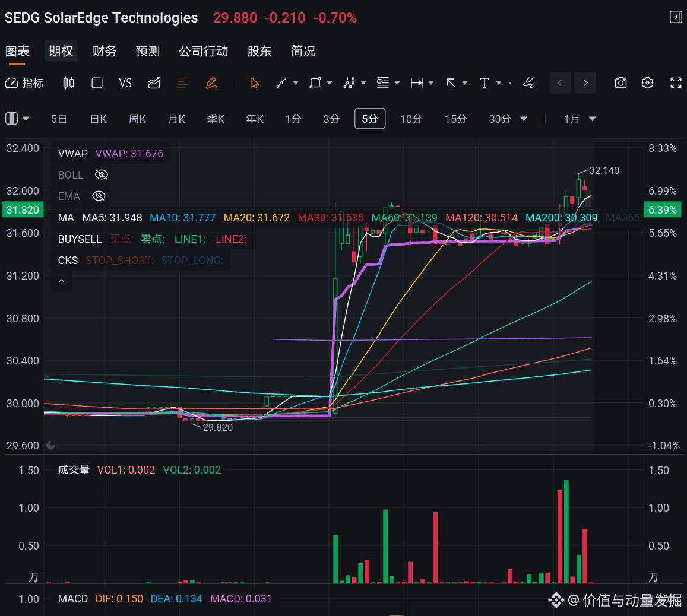Viewport: 687px width, 616px height.
Task: Click the night session moon icon
Action: pyautogui.click(x=51, y=445)
